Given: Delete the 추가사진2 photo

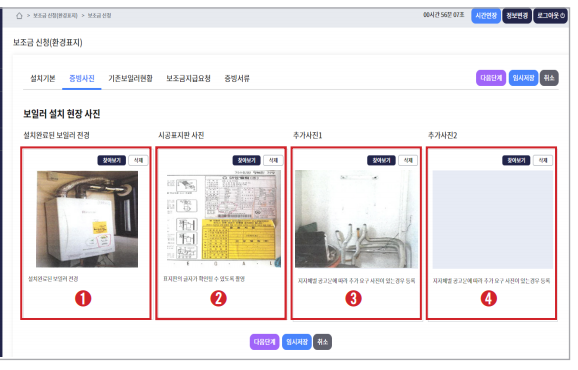Looking at the screenshot, I should coord(543,160).
